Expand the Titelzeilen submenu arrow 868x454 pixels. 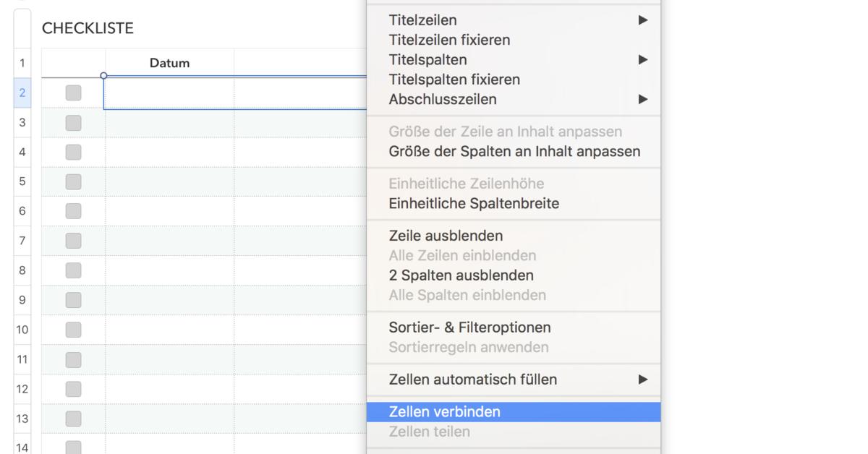click(642, 20)
